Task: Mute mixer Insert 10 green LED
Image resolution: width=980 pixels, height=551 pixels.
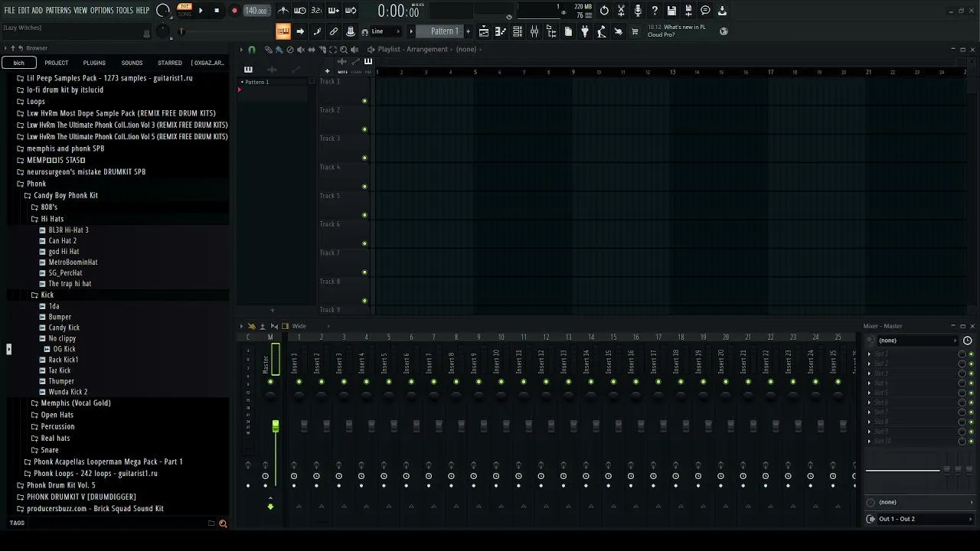Action: tap(501, 381)
